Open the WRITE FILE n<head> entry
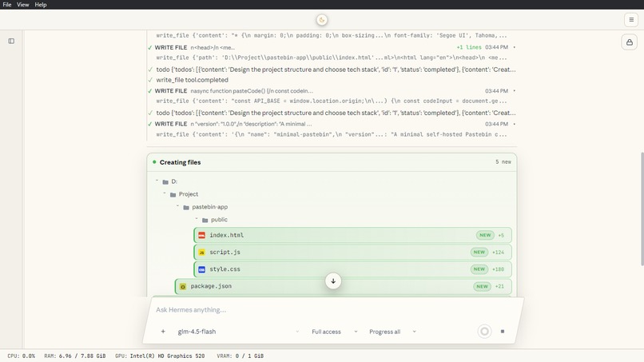The width and height of the screenshot is (644, 362). 331,47
